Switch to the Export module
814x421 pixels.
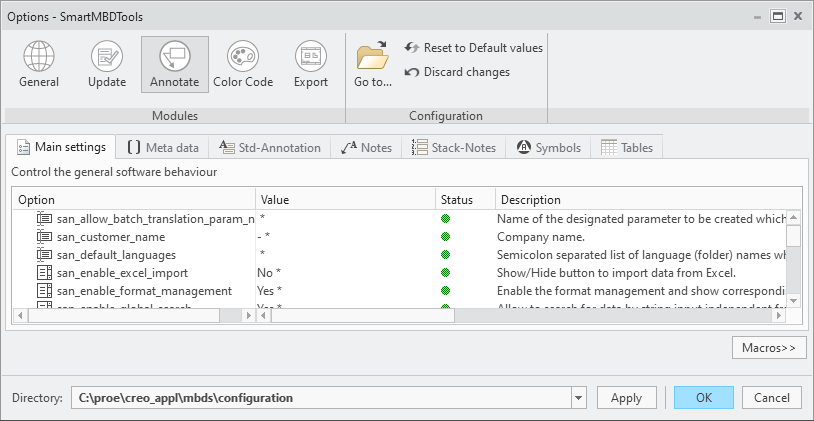coord(310,65)
